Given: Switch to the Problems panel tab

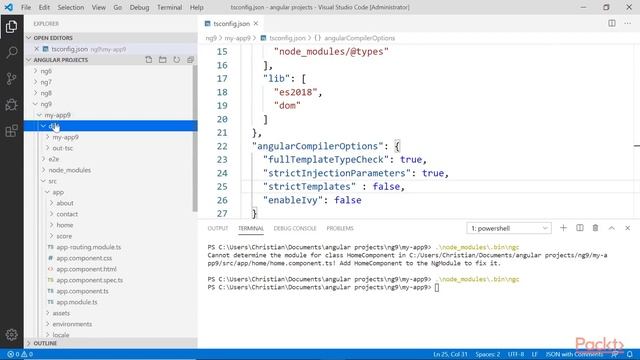Looking at the screenshot, I should [x=340, y=228].
